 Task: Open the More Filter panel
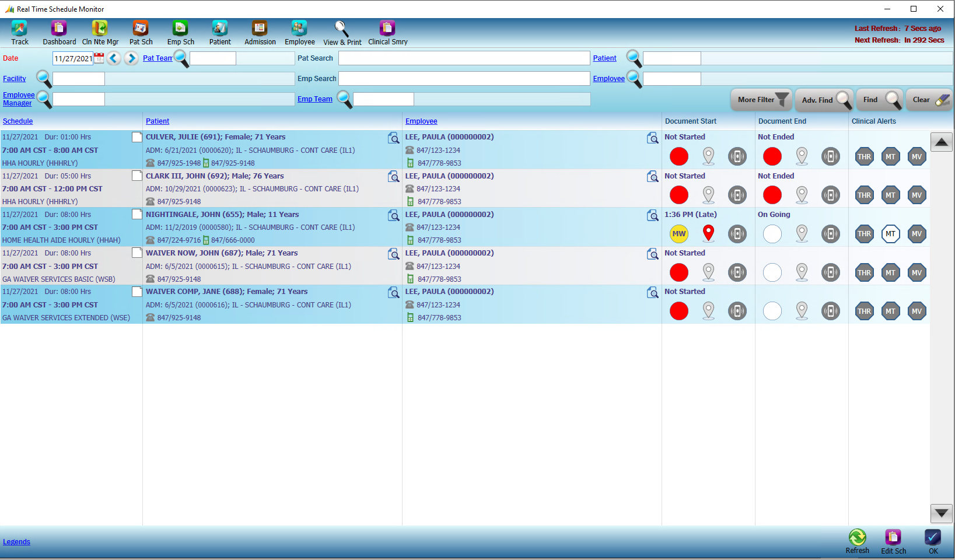tap(761, 99)
